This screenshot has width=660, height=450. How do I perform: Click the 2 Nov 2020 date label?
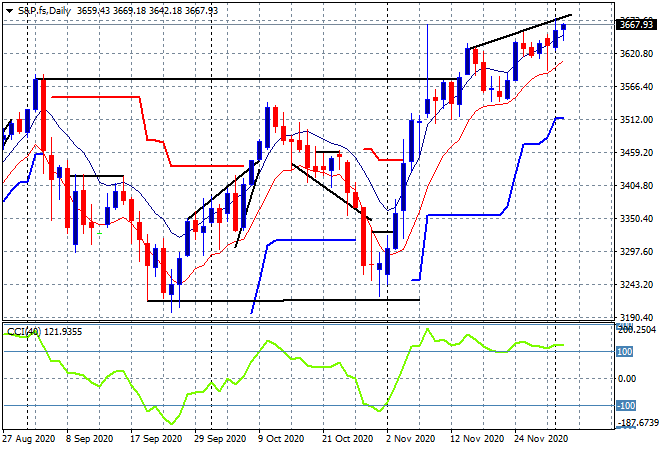(410, 439)
